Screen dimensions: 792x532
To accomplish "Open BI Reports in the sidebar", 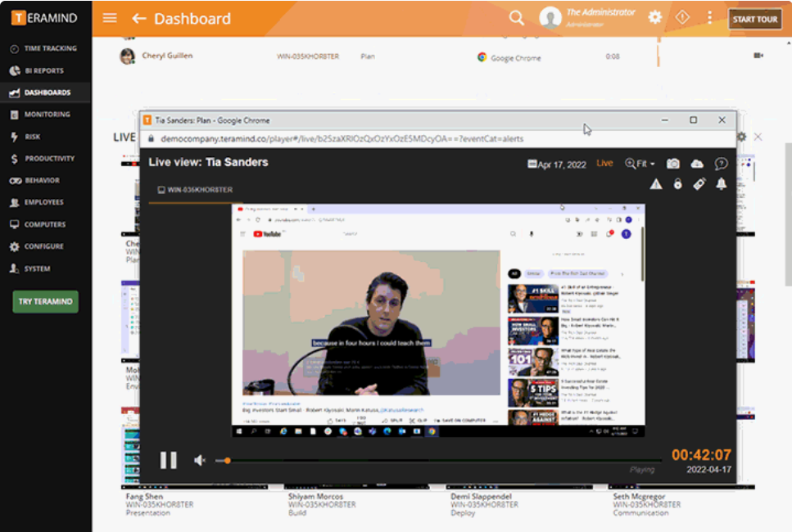I will [46, 70].
